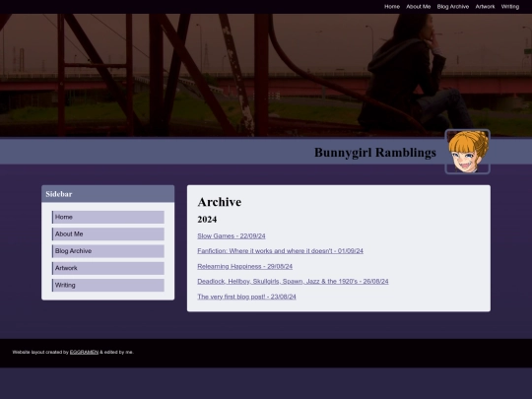Open Writing in the top navigation bar
Screen dimensions: 532x399
[510, 7]
